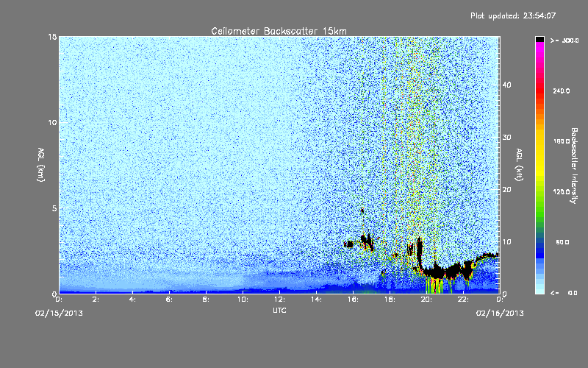Click the black cloud patch near 16:00 UTC
This screenshot has width=588, height=368.
pos(349,244)
